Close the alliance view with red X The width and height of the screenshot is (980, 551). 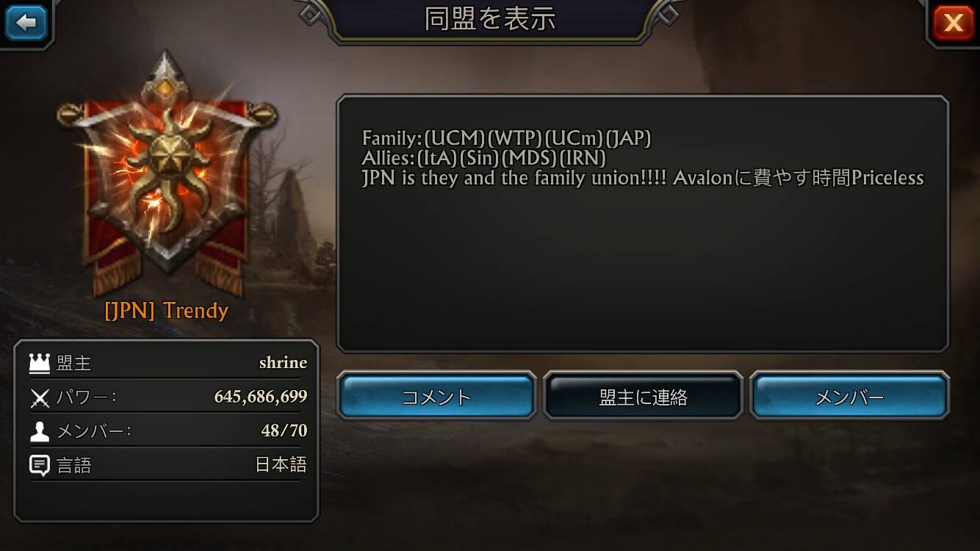click(953, 23)
